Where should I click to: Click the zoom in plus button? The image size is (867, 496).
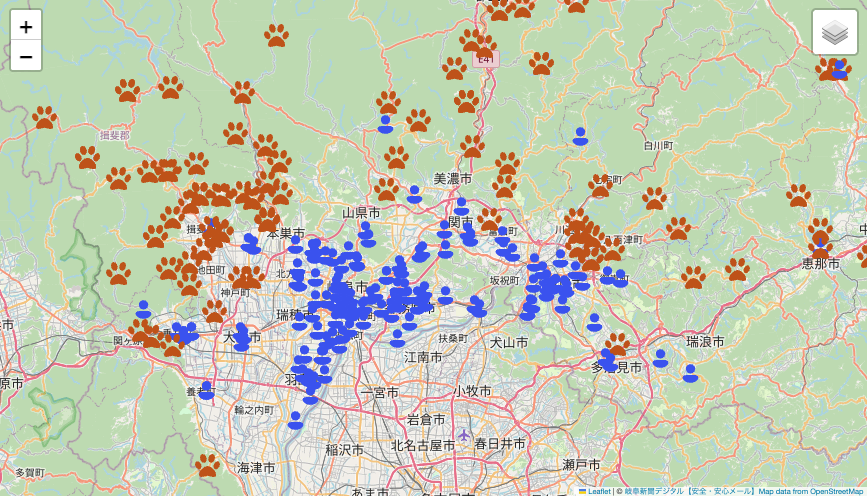pos(26,27)
